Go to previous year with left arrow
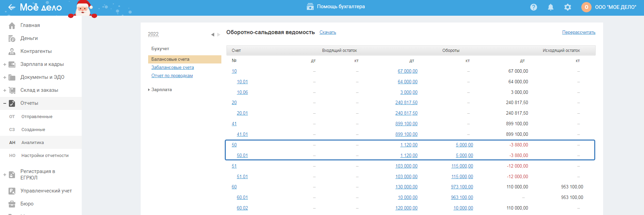Viewport: 644px width, 215px height. (213, 34)
